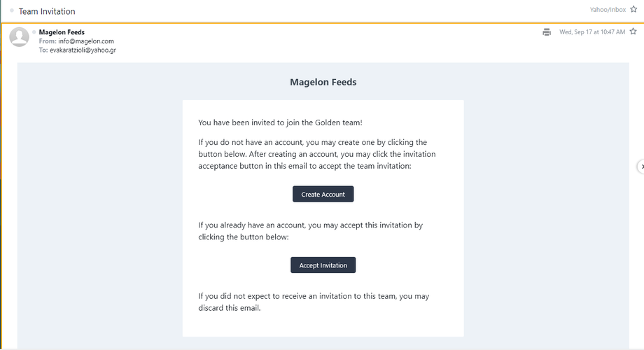
Task: Click the Create Account button
Action: [x=323, y=194]
